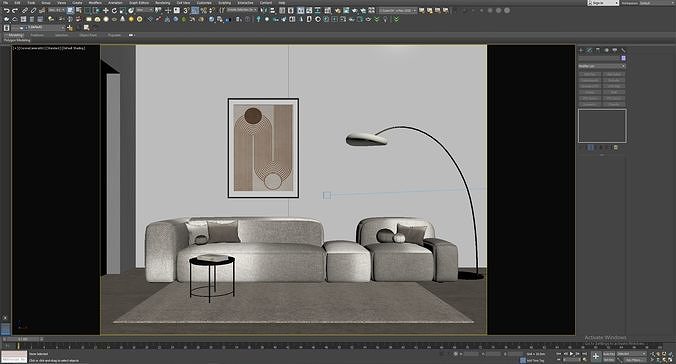Viewport: 676px width, 364px height.
Task: Click the Use Pivot Point Center icon
Action: pyautogui.click(x=158, y=10)
